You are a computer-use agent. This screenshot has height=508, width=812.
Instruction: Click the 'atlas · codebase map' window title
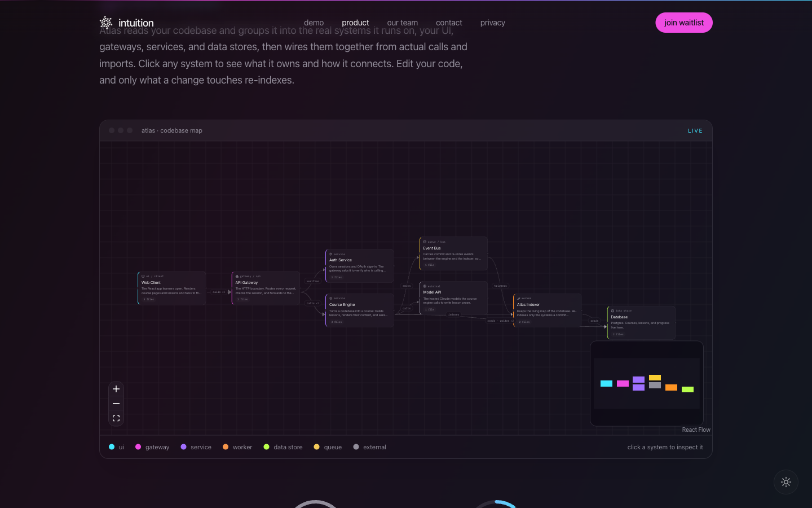172,130
